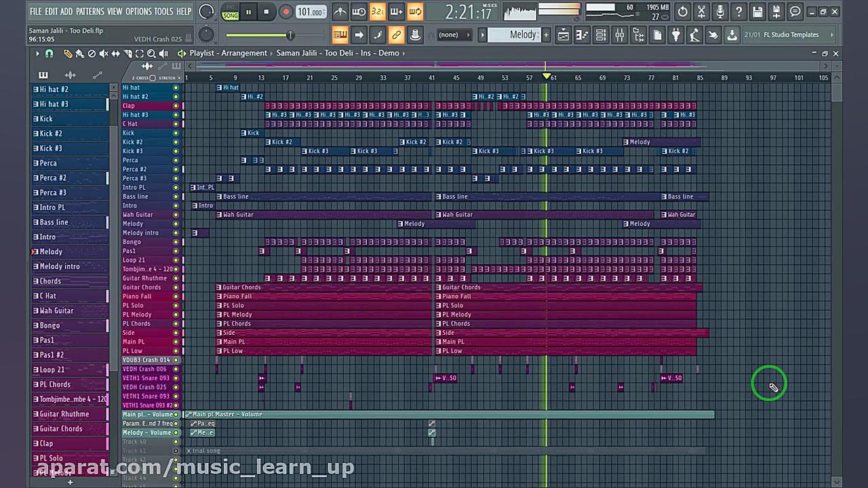Open the FILE menu
The height and width of the screenshot is (488, 868).
pos(35,12)
